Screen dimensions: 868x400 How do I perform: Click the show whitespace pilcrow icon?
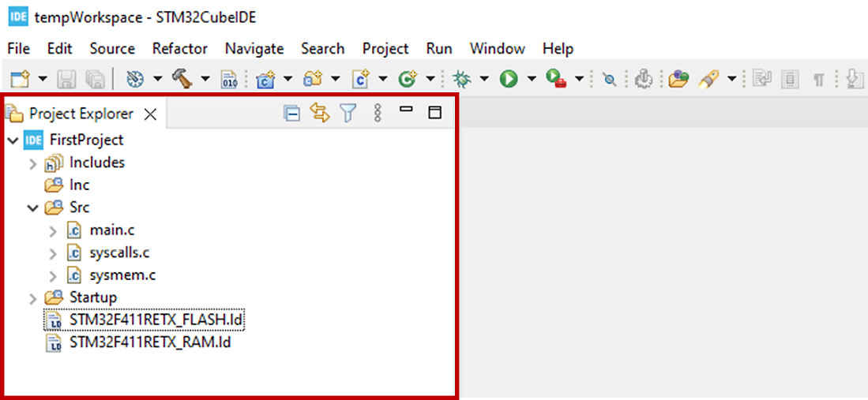click(819, 80)
